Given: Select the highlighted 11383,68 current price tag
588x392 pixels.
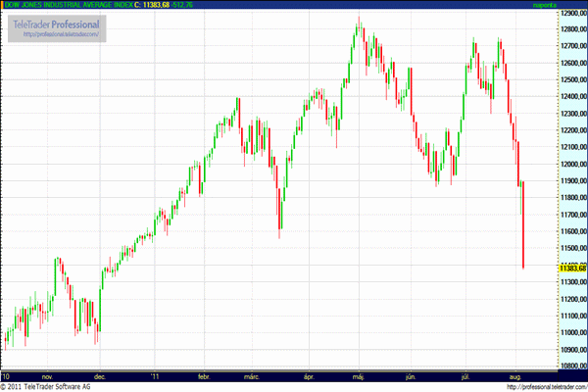Looking at the screenshot, I should (572, 268).
